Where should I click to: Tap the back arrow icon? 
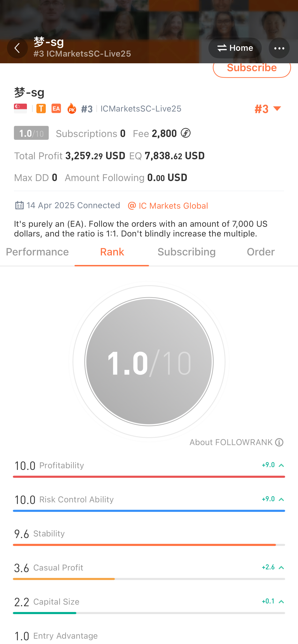[x=17, y=48]
